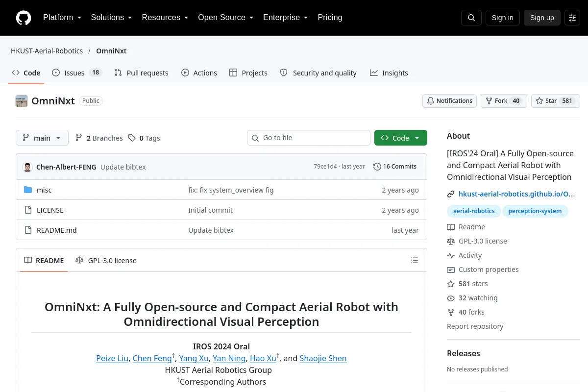
Task: Fork the repository
Action: (x=504, y=101)
